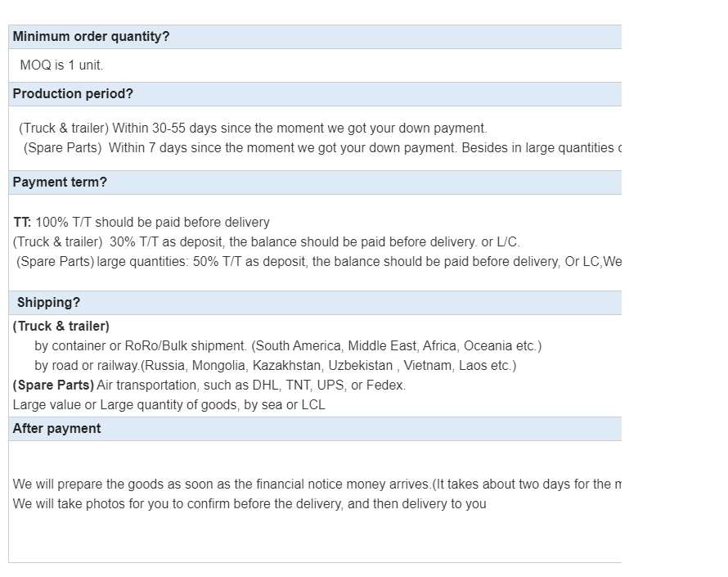The height and width of the screenshot is (577, 728).
Task: Click "Large value or Large quantity of goods" line
Action: pyautogui.click(x=169, y=405)
